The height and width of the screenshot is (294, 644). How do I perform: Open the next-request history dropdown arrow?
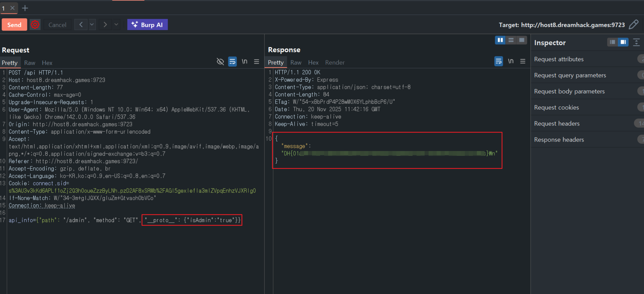coord(116,25)
